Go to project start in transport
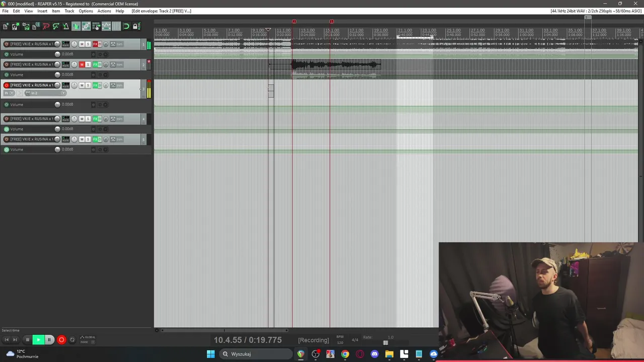This screenshot has height=362, width=644. click(x=7, y=340)
